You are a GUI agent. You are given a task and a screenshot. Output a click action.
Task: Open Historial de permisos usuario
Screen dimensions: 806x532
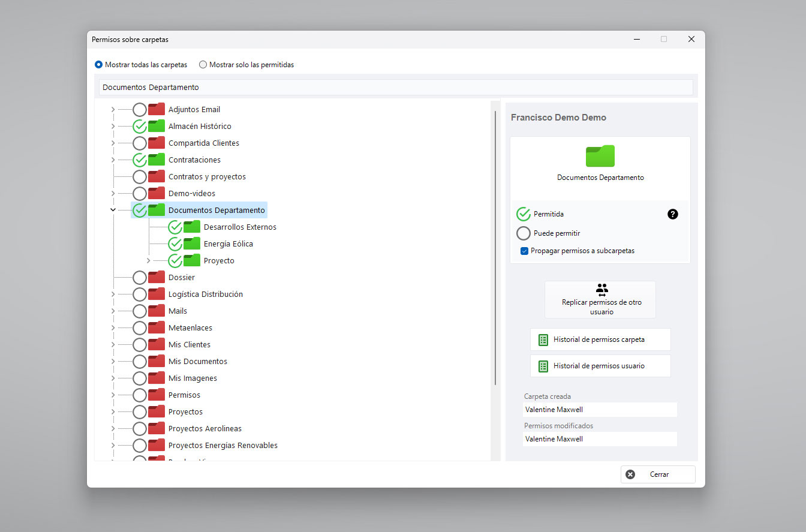[x=600, y=366]
